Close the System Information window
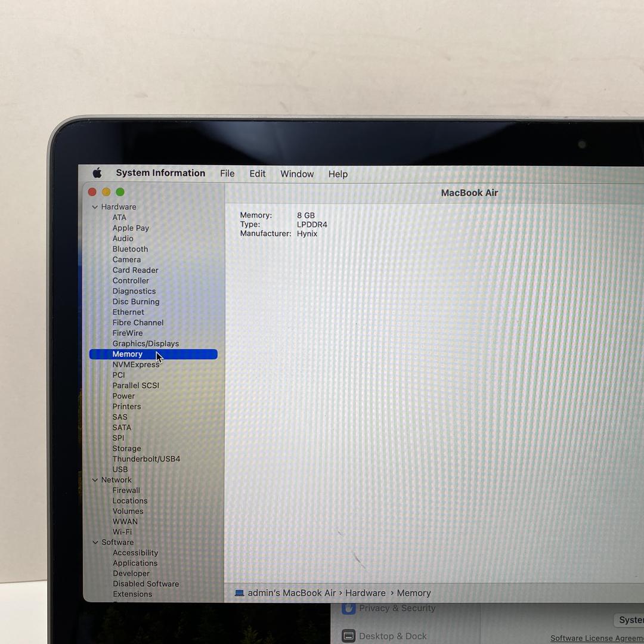The width and height of the screenshot is (644, 644). [92, 192]
